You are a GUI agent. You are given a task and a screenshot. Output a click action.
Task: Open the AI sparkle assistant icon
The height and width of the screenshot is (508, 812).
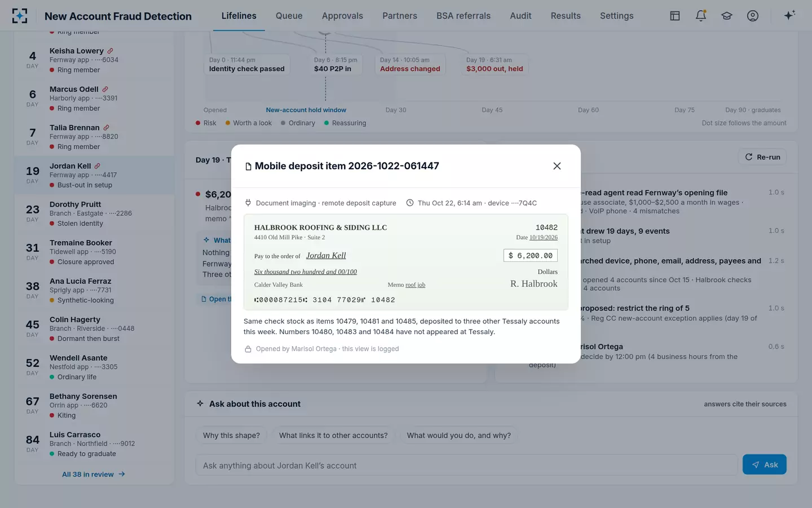coord(789,15)
